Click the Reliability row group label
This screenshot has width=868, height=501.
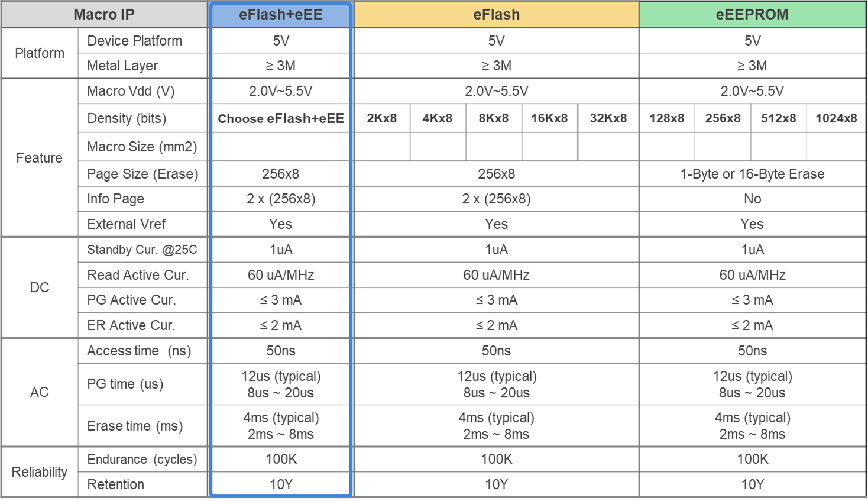[x=40, y=472]
